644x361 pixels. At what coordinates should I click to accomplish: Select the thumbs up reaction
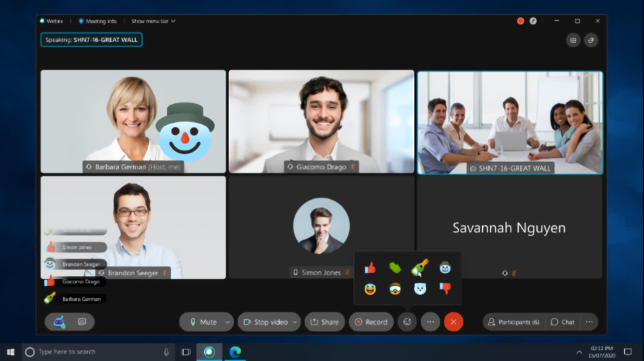tap(370, 268)
